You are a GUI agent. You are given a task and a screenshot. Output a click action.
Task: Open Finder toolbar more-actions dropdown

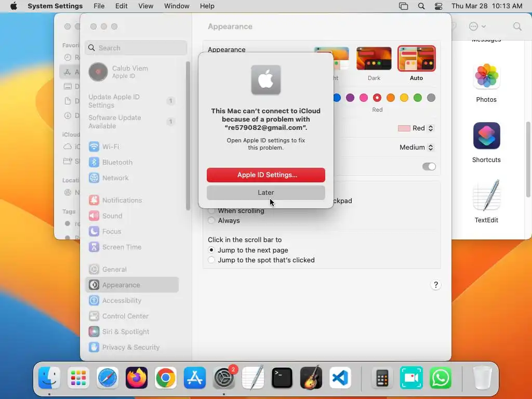pos(477,26)
